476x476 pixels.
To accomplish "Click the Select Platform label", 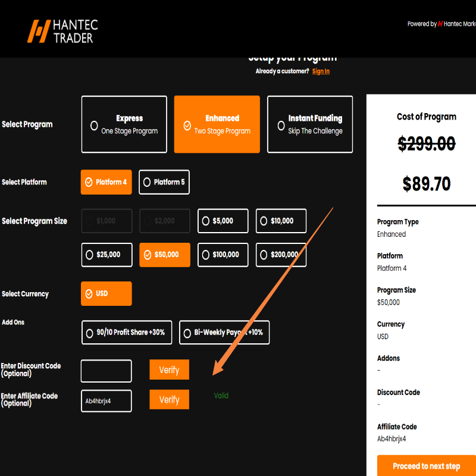I will (24, 182).
